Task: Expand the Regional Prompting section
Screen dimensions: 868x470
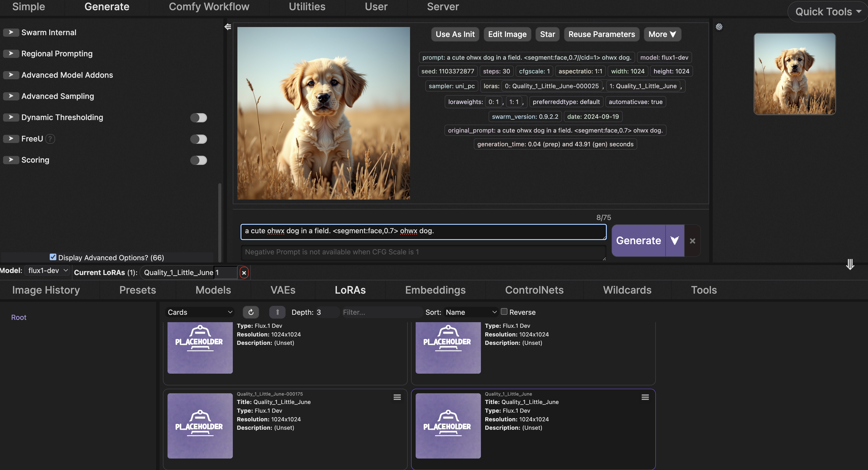Action: pyautogui.click(x=11, y=54)
